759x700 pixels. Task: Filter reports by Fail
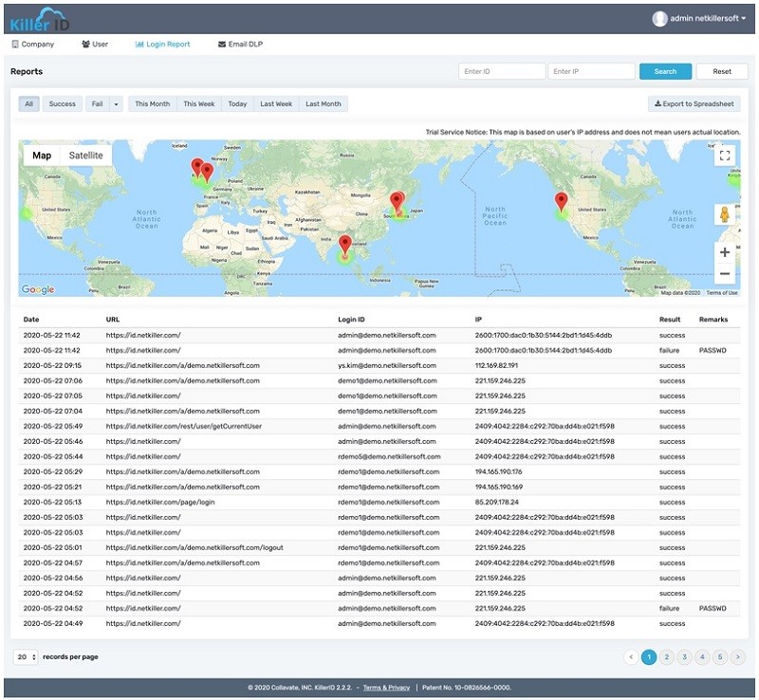[98, 103]
